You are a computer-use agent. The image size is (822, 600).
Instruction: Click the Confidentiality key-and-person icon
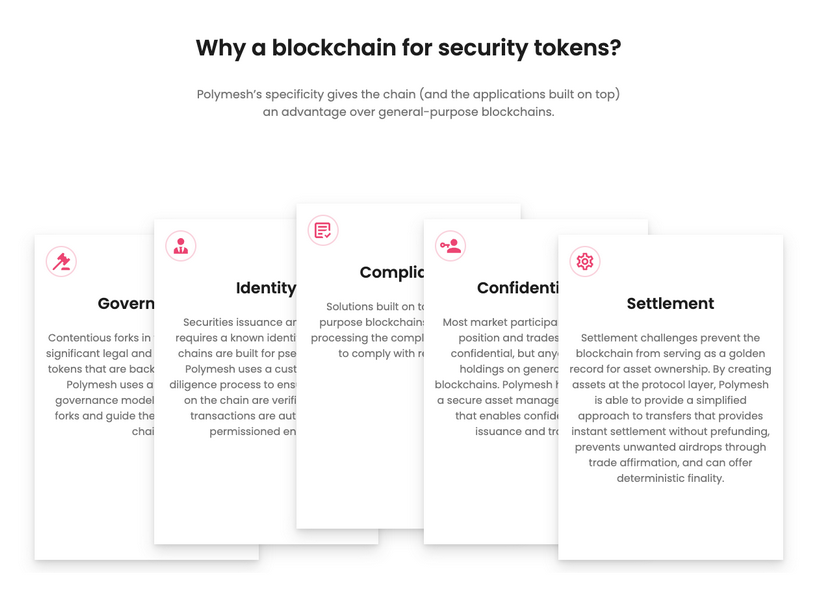tap(450, 246)
